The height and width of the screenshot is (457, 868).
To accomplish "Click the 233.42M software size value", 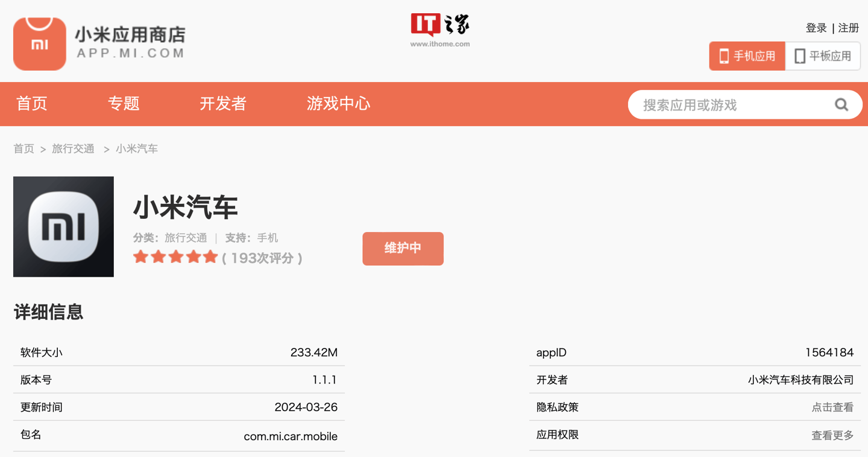I will coord(314,353).
